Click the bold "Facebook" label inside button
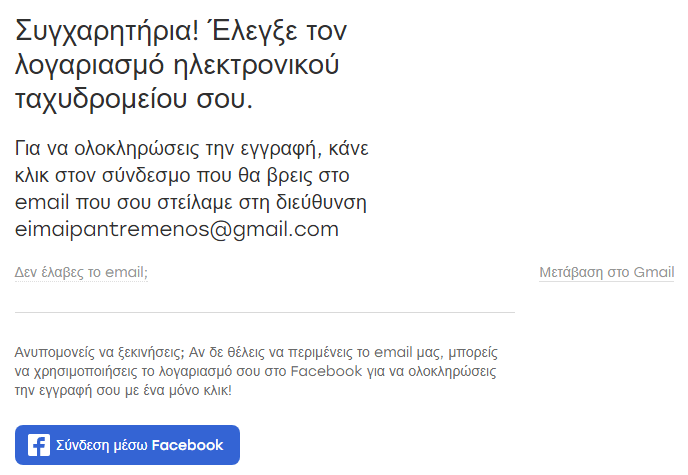 pyautogui.click(x=187, y=445)
